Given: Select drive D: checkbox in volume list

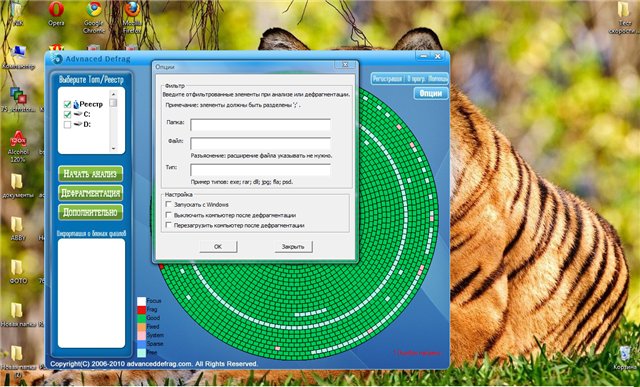Looking at the screenshot, I should (x=67, y=125).
